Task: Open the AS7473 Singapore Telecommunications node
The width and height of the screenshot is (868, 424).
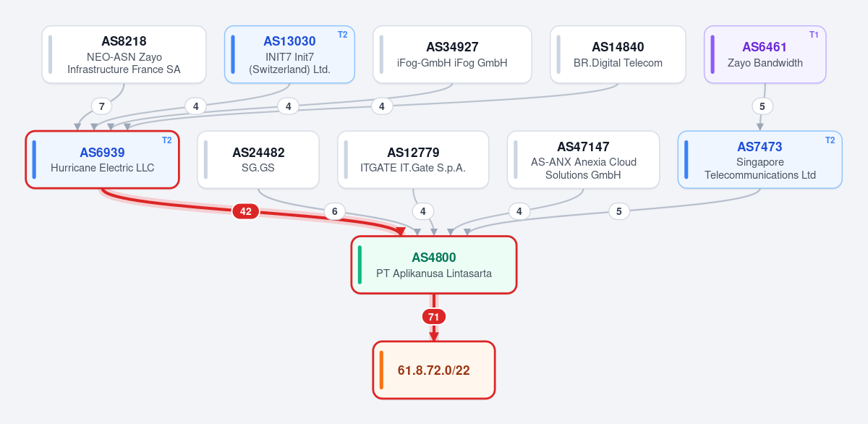Action: click(x=760, y=160)
